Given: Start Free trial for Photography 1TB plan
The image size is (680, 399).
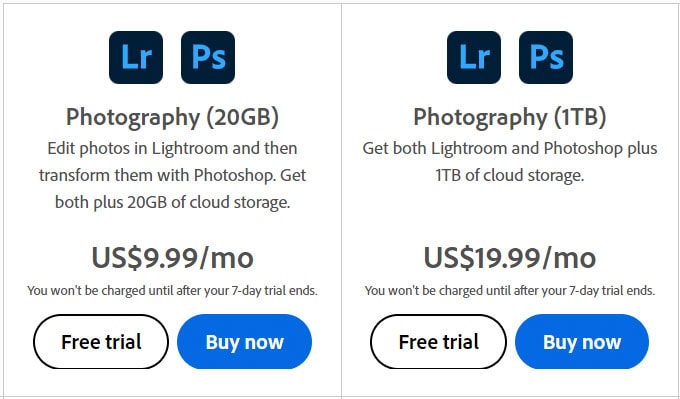Looking at the screenshot, I should [438, 342].
